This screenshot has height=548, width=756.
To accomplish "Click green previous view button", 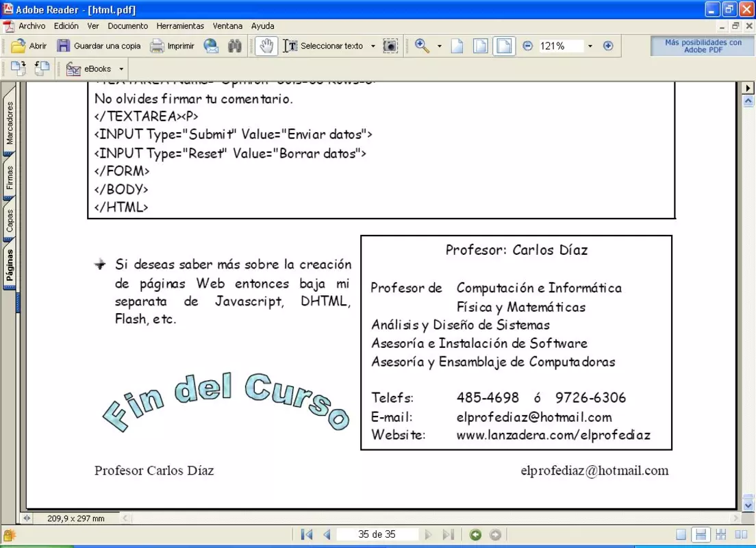I will pos(475,534).
